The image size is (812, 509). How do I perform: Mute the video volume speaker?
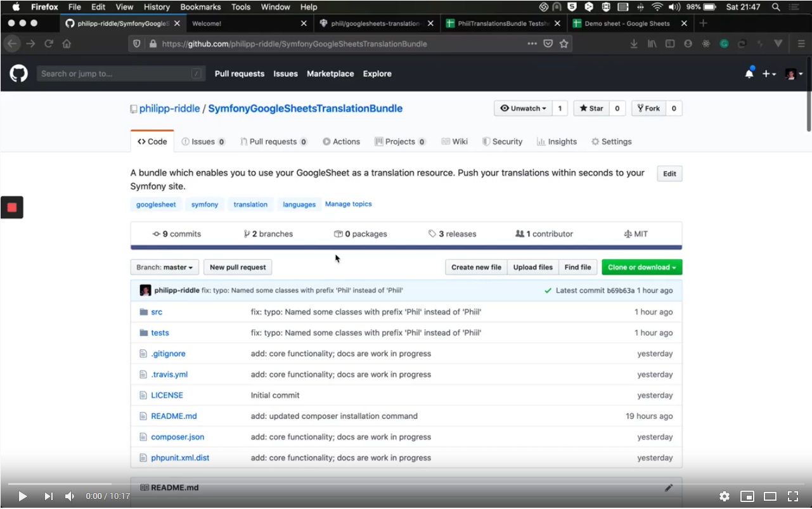click(x=70, y=496)
